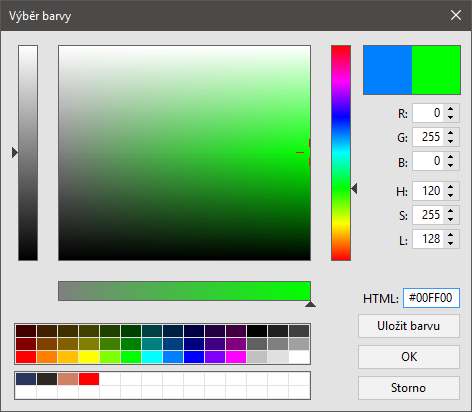Click the Uložit barvu button
This screenshot has height=412, width=472.
[x=409, y=326]
